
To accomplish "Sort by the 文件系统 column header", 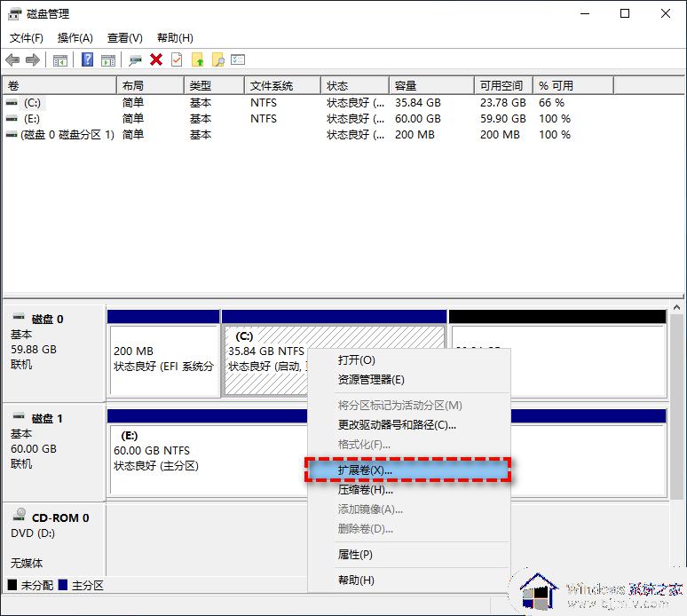I will click(282, 85).
